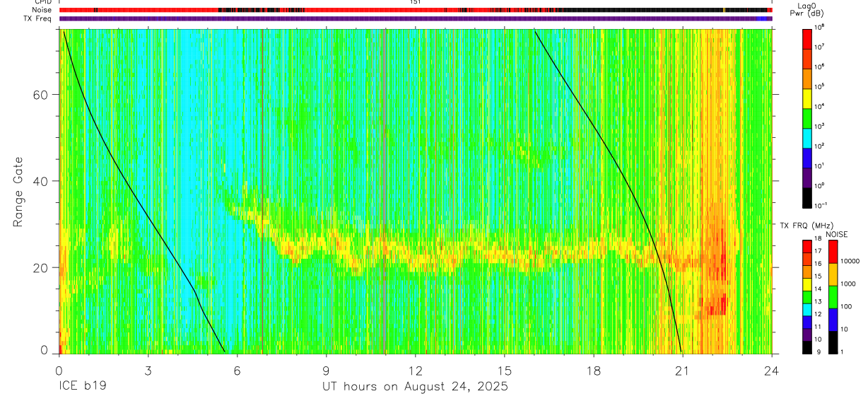
Task: Click the ICE b19 radar beam label
Action: point(81,387)
